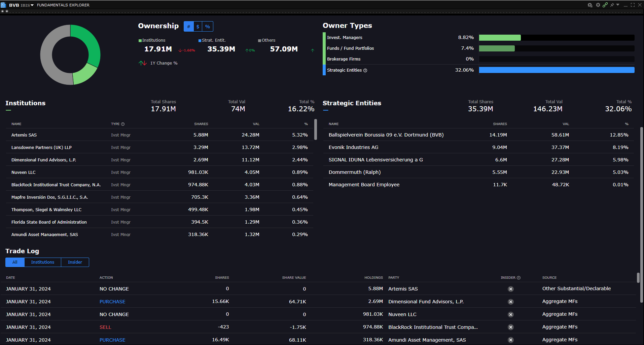Select Nuveen LLC in Institutions table
Screen dimensions: 644x345
159,172
